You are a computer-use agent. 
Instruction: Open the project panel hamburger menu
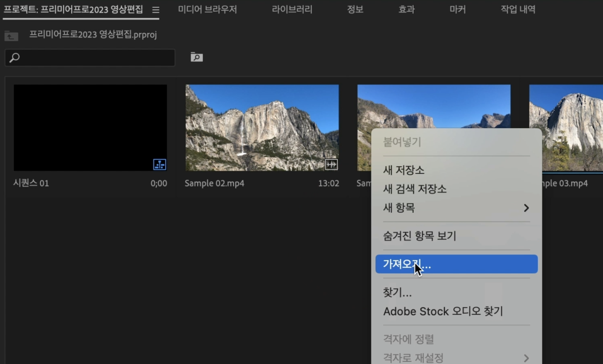[x=156, y=10]
